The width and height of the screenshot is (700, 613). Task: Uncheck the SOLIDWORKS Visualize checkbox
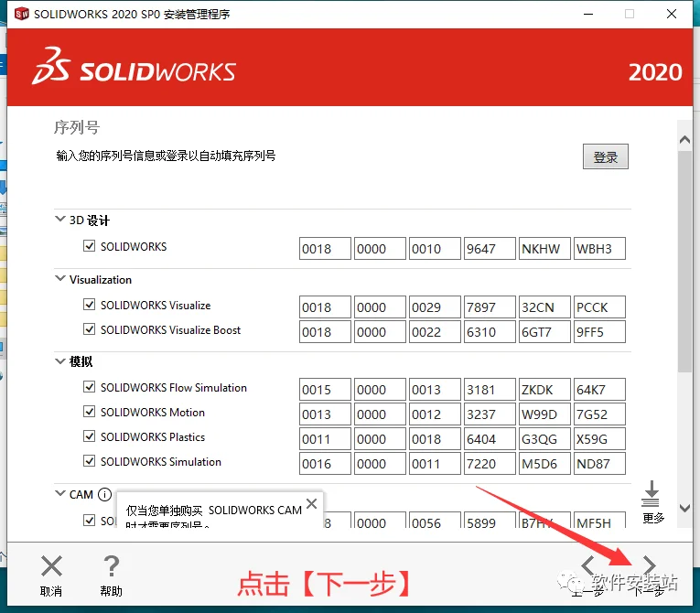tap(90, 305)
